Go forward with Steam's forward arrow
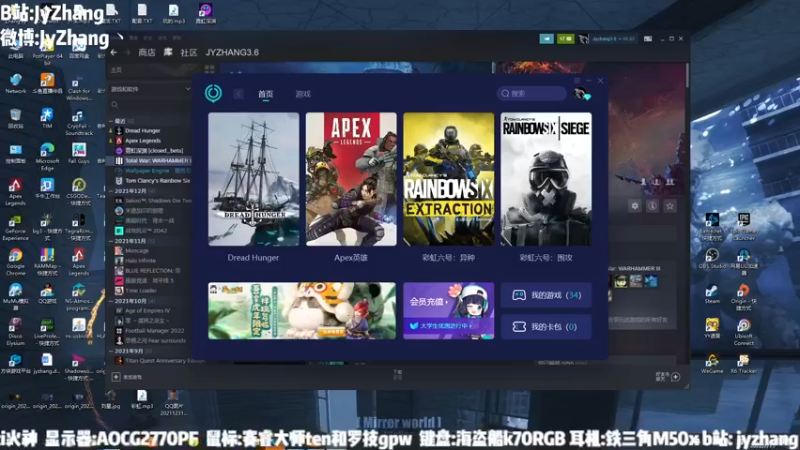 (x=127, y=52)
